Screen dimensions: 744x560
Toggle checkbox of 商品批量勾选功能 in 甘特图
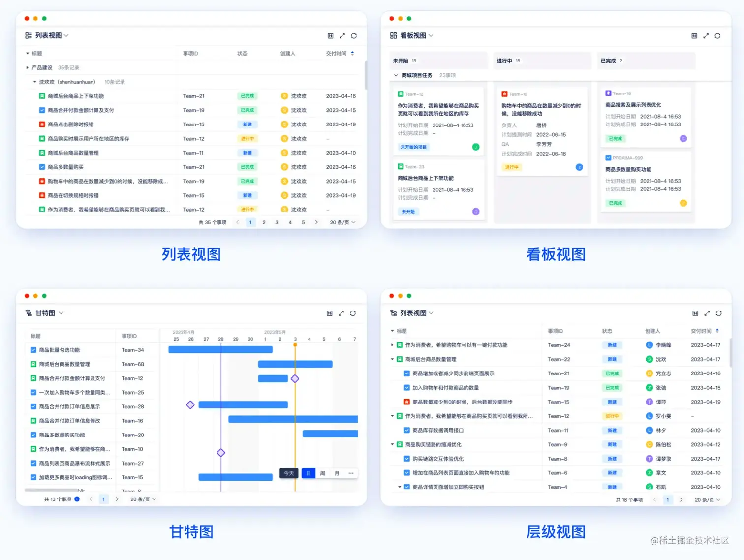33,350
